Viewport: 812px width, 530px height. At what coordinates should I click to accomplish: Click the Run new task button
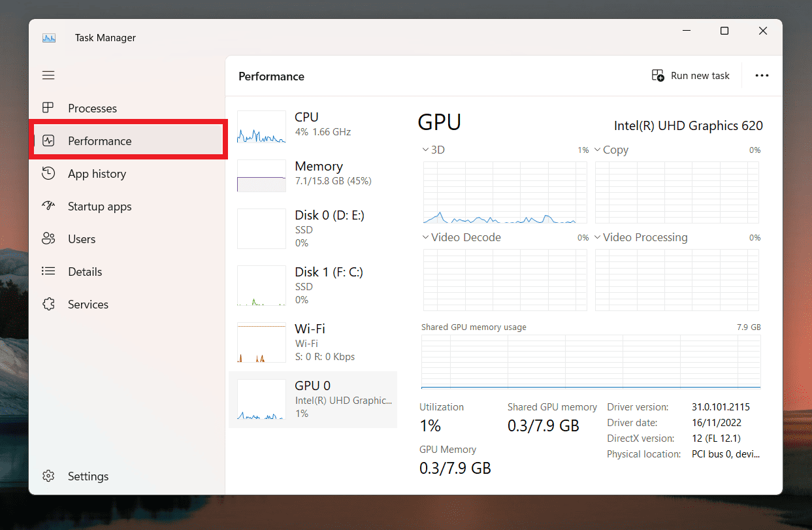coord(690,76)
